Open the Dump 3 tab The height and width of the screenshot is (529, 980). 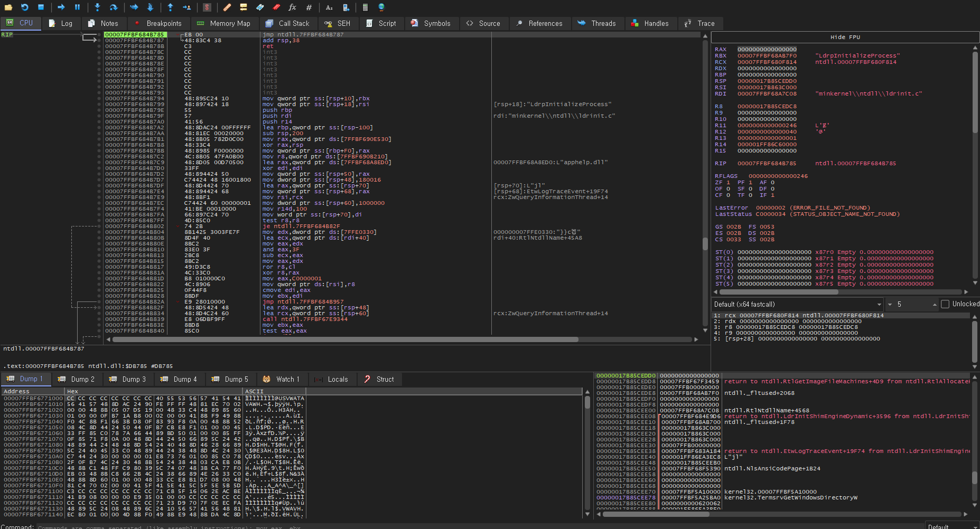[128, 379]
